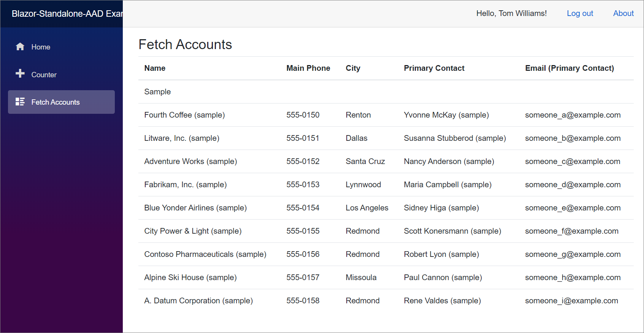Select Fetch Accounts in sidebar

click(56, 102)
